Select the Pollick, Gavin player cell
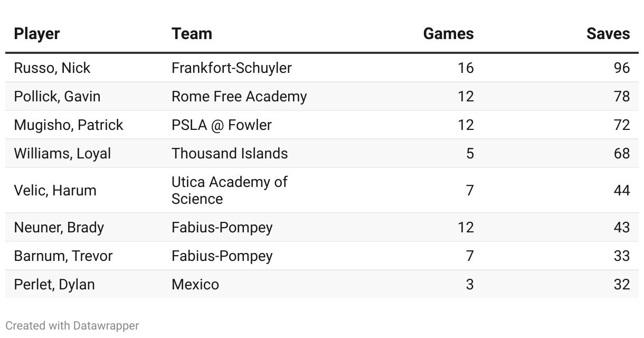Image resolution: width=644 pixels, height=338 pixels. pos(57,97)
